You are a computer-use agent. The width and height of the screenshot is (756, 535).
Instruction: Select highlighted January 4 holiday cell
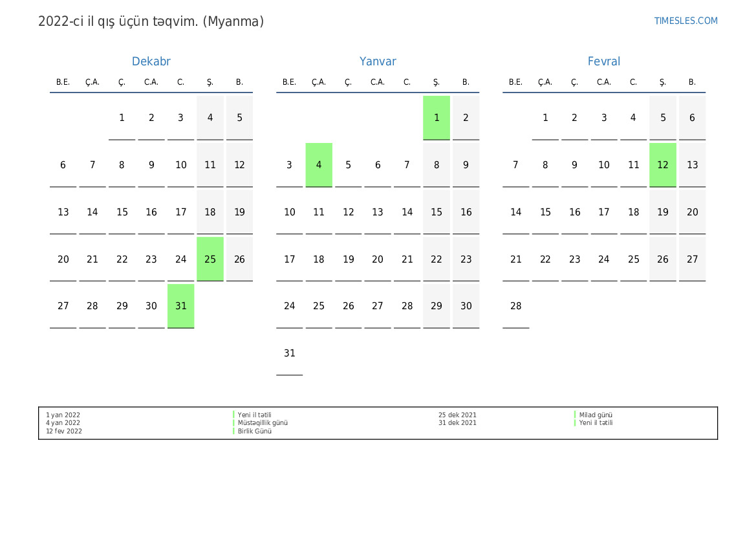pos(319,165)
